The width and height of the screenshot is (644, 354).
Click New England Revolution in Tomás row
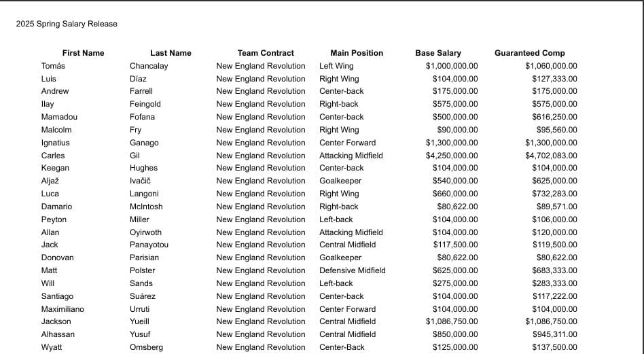(261, 66)
